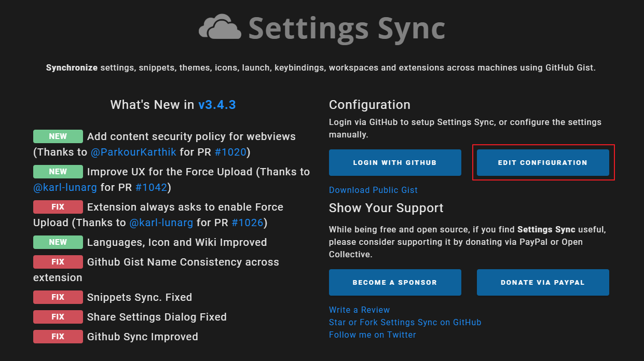Click the FIX badge beside Extension always asks
The image size is (644, 361).
58,207
